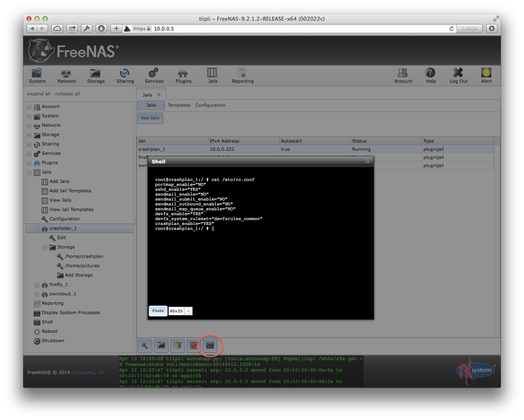Viewport: 524px width, 420px height.
Task: Open the Network toolbar section
Action: tap(66, 76)
